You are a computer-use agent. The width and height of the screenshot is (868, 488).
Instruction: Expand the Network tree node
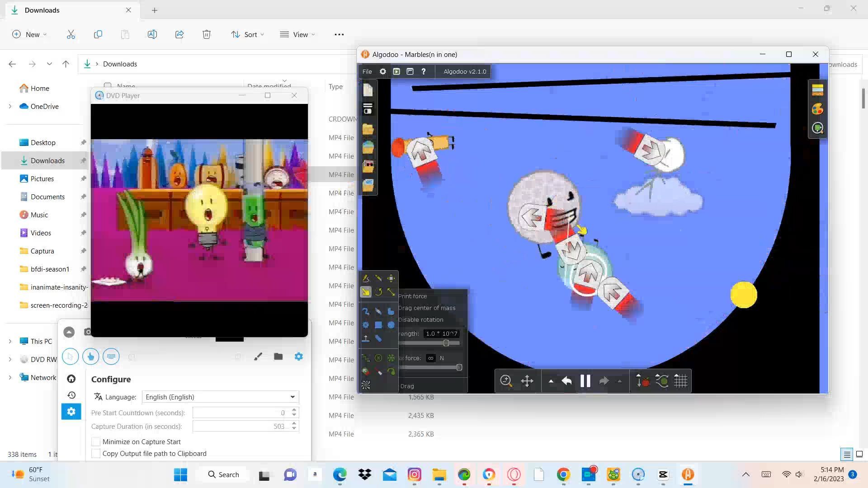(x=10, y=378)
